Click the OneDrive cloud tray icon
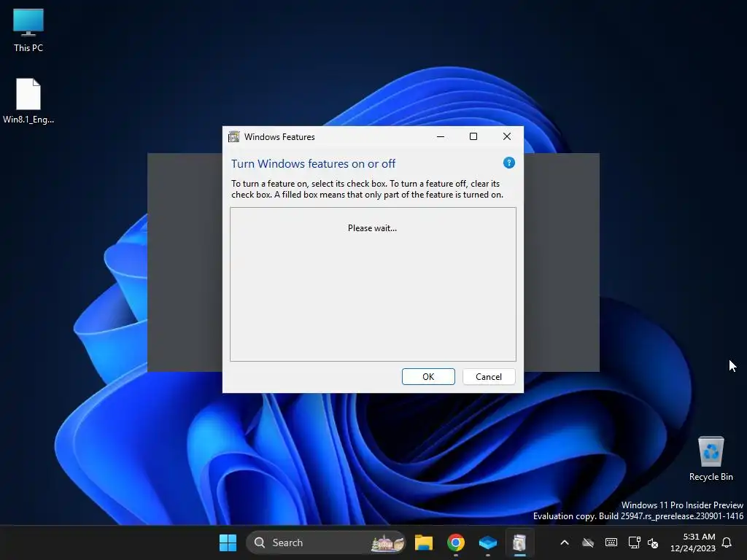This screenshot has width=747, height=560. coord(588,542)
